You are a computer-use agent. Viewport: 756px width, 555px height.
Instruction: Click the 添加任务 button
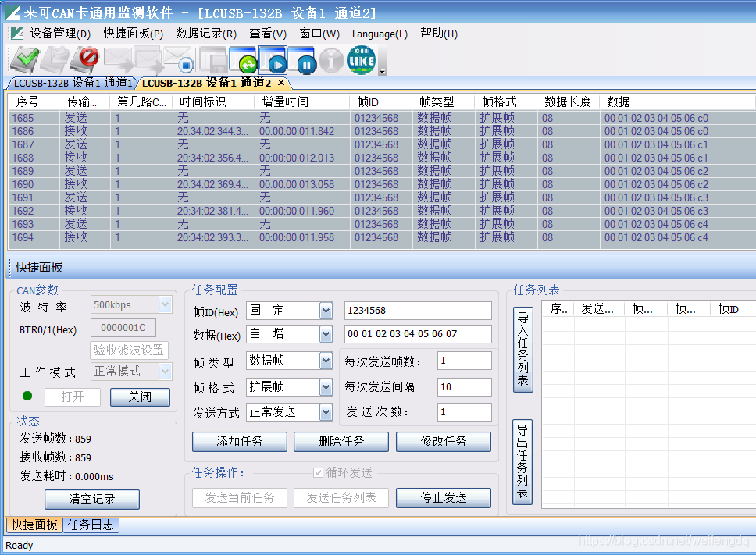240,442
